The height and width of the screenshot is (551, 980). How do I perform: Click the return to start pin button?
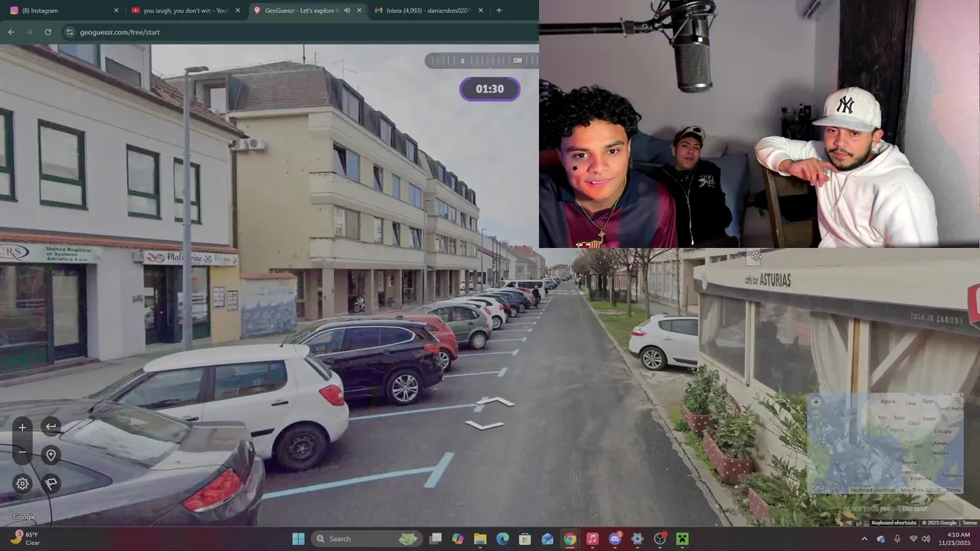coord(51,455)
